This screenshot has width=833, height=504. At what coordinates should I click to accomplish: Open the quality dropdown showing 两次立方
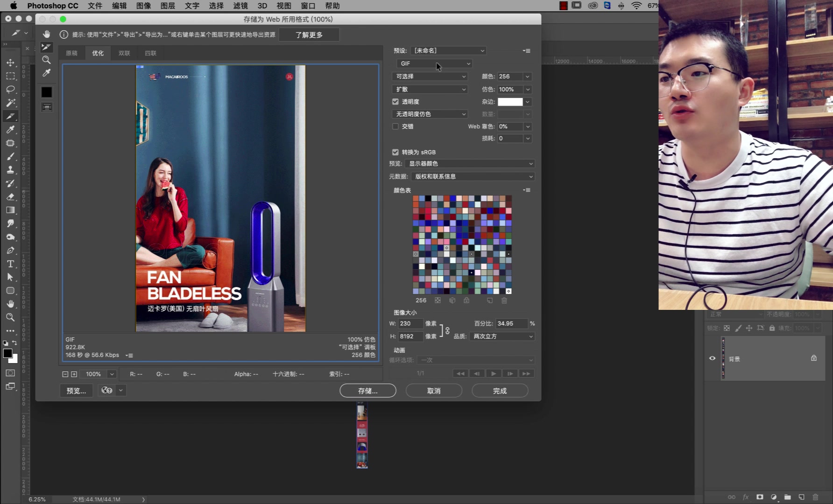(502, 336)
